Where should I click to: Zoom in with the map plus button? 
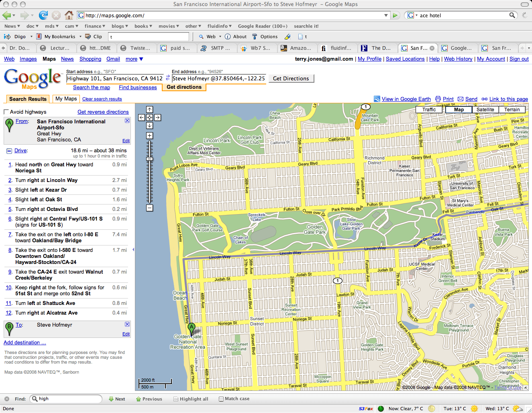pyautogui.click(x=149, y=135)
